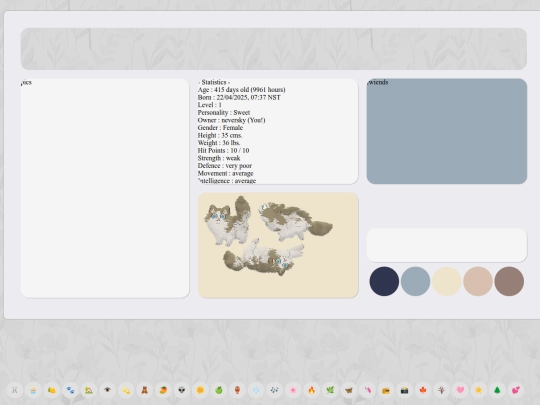Click the butterfly icon
The width and height of the screenshot is (540, 405).
[x=349, y=390]
